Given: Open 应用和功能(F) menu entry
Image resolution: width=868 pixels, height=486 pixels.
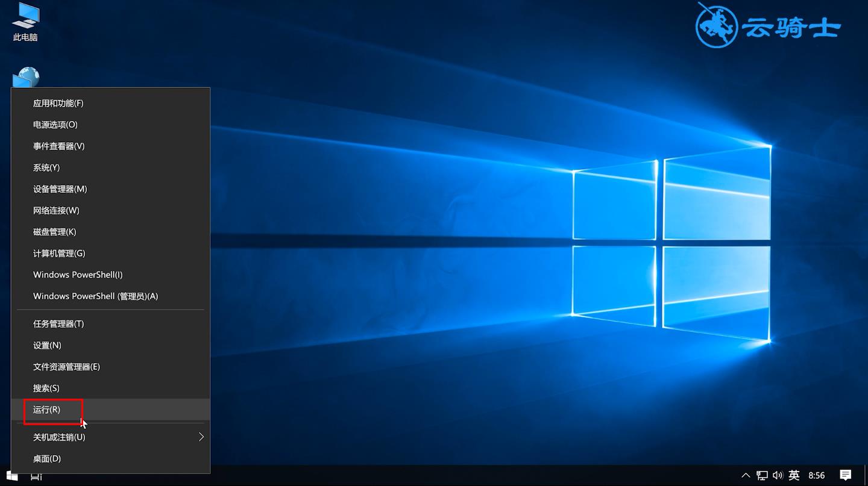Looking at the screenshot, I should coord(58,103).
